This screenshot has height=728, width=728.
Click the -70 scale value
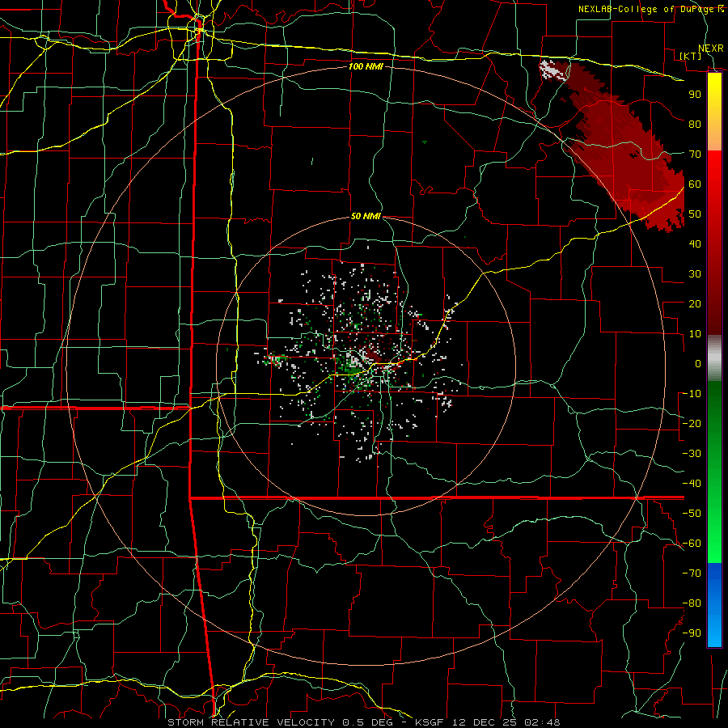pyautogui.click(x=692, y=573)
